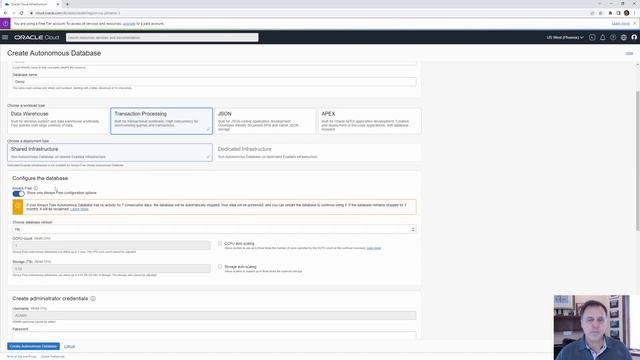Toggle the Always Free switch
Screen dimensions: 640x360
pos(18,193)
